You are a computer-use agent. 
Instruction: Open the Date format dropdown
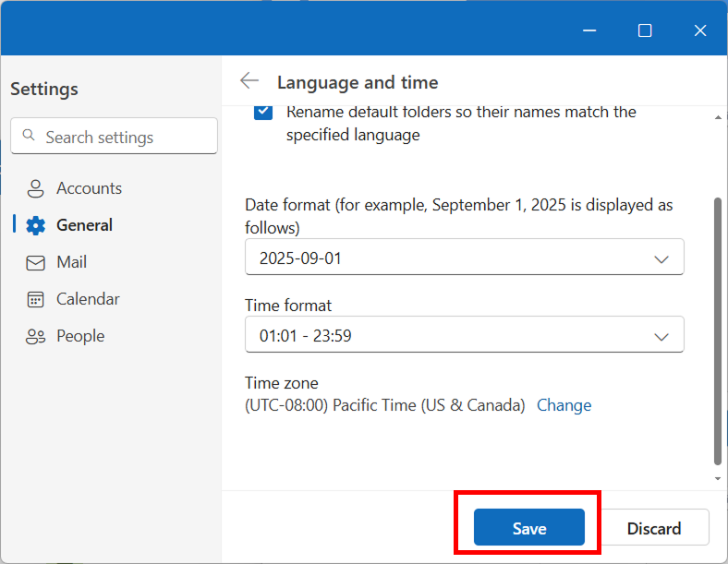465,257
